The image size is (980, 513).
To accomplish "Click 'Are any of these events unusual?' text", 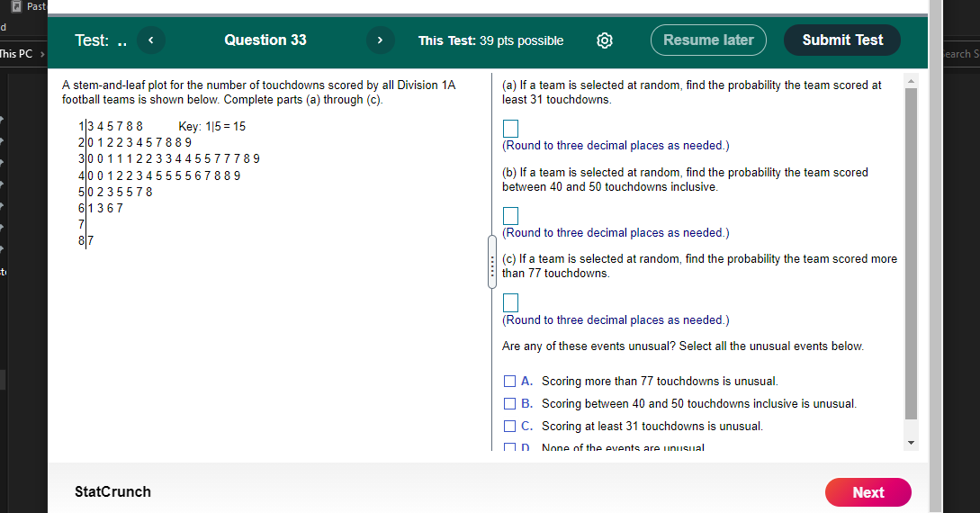I will pos(589,346).
